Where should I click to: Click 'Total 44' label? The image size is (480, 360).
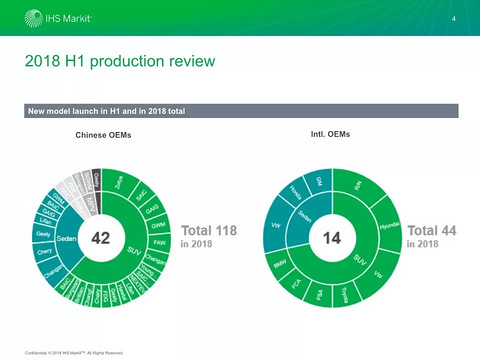click(x=432, y=231)
